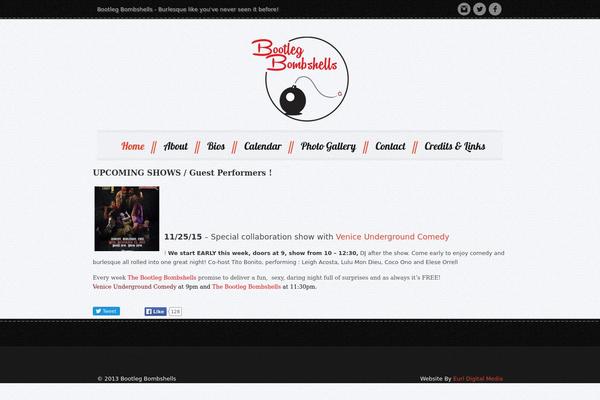Viewport: 600px width, 400px height.
Task: Open the Twitter icon in top bar
Action: (479, 9)
